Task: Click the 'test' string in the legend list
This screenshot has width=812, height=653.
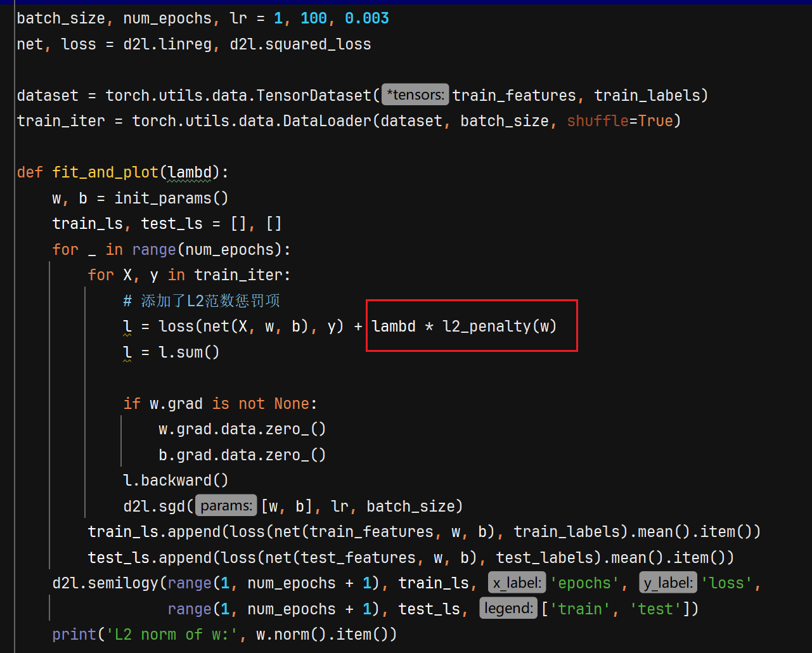Action: [x=655, y=609]
